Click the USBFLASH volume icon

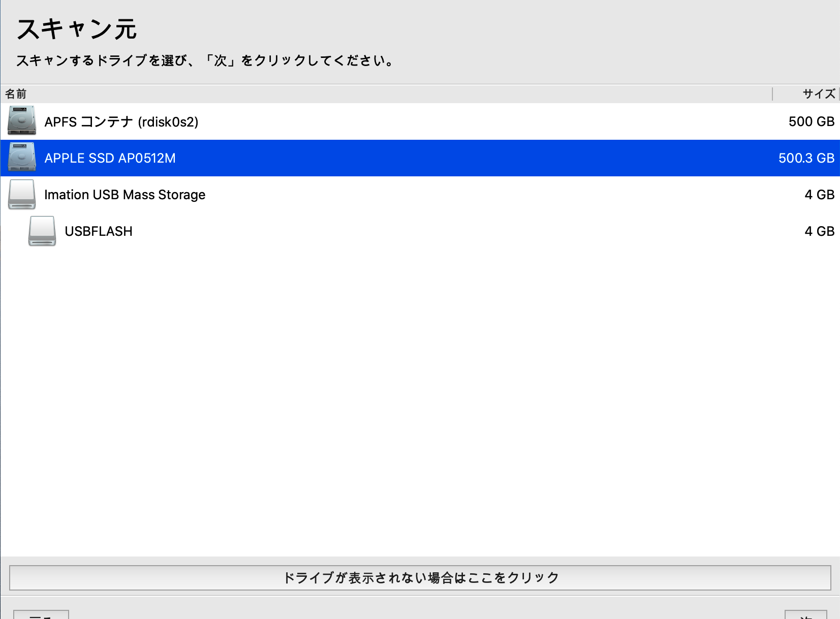[x=42, y=231]
